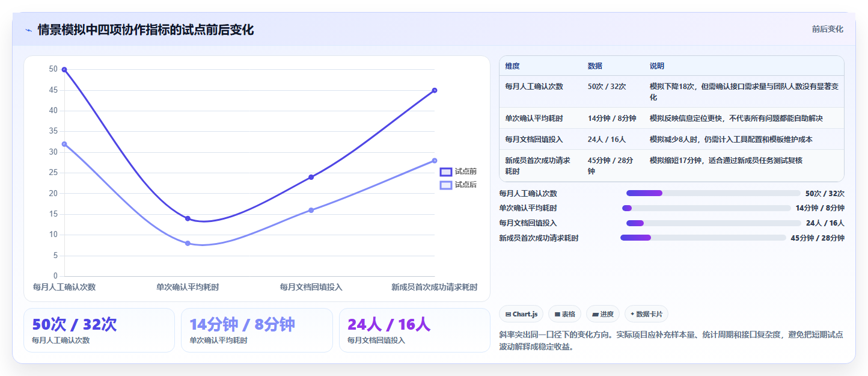Toggle the 试点后 legend series
Viewport: 868px width, 376px height.
pos(458,185)
